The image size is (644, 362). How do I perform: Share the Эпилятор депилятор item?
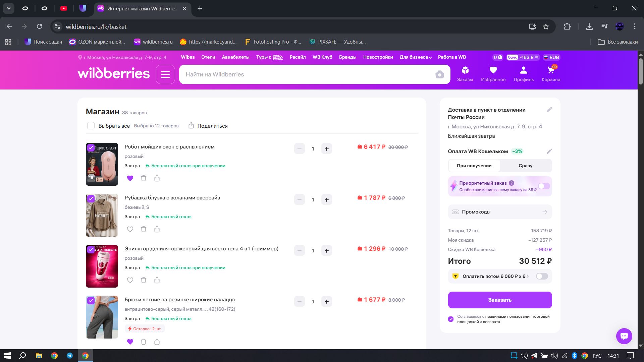[x=157, y=280]
